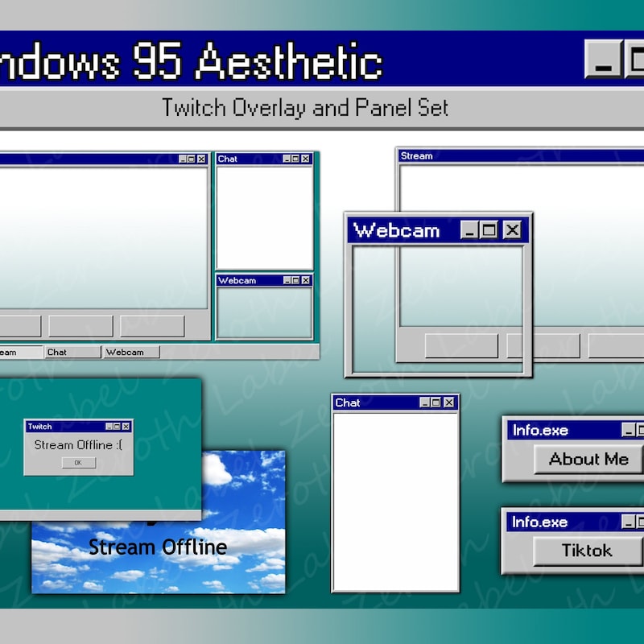This screenshot has width=644, height=644.
Task: Maximize the right-side Stream window
Action: click(640, 155)
